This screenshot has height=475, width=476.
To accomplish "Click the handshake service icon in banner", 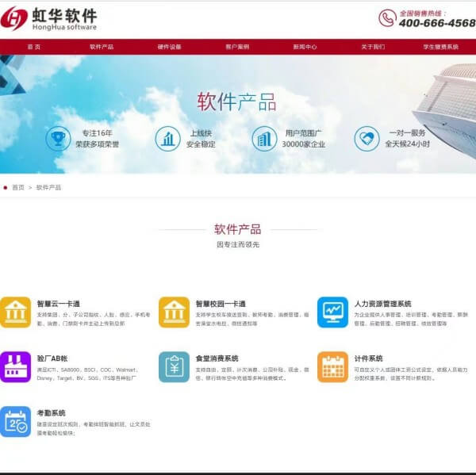I will click(367, 139).
